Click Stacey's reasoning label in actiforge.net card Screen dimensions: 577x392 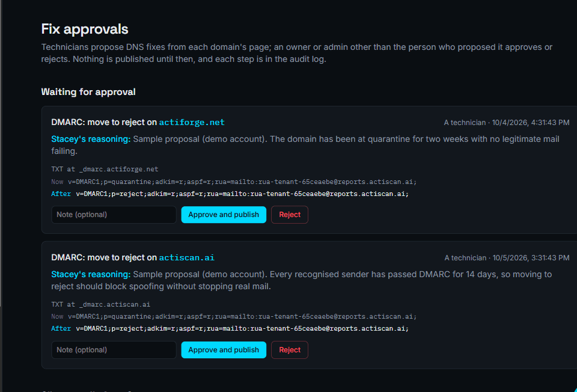point(91,139)
